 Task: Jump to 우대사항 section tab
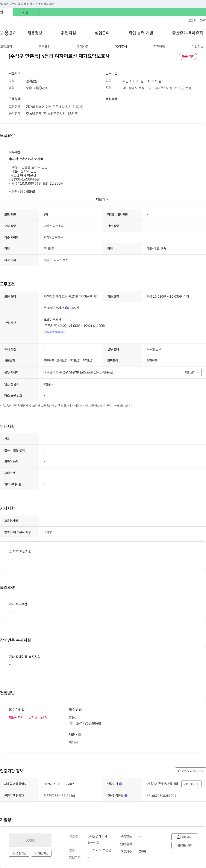[83, 47]
